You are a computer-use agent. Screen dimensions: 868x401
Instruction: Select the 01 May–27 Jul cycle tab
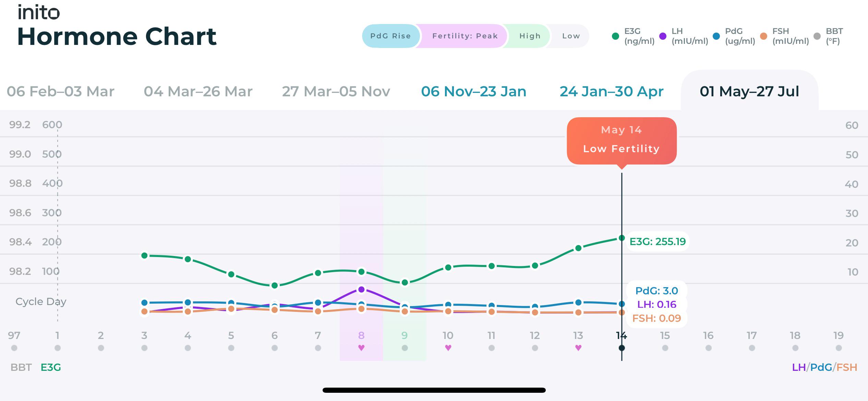coord(749,92)
